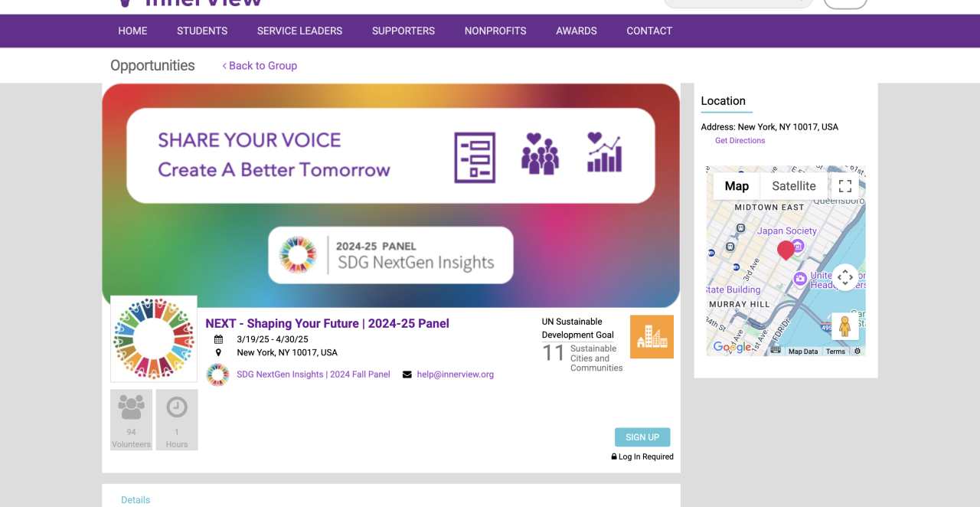The height and width of the screenshot is (507, 980).
Task: Click the 2024-25 Panel SDG NextGen Insights badge
Action: coord(390,255)
